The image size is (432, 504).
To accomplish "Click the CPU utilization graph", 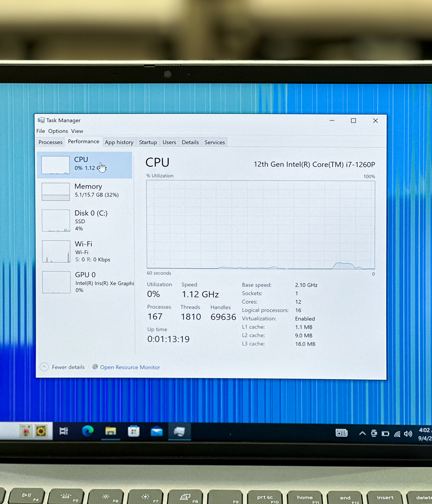I will coord(261,224).
